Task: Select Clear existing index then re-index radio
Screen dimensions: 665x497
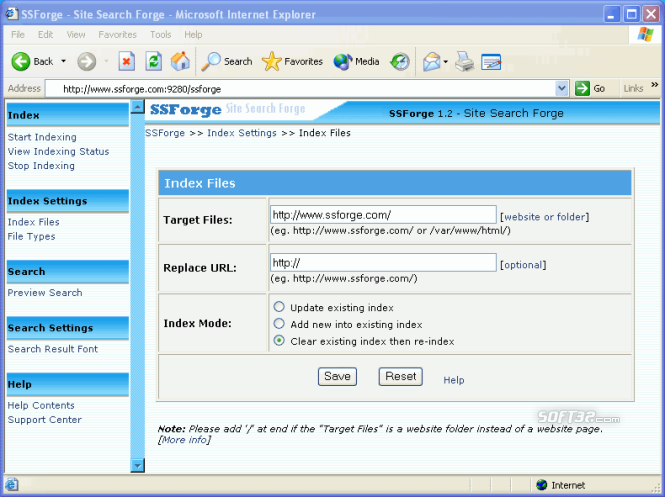Action: [x=279, y=341]
